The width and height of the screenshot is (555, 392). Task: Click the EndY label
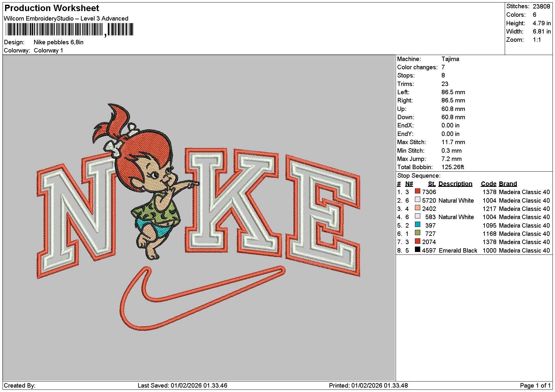(405, 134)
